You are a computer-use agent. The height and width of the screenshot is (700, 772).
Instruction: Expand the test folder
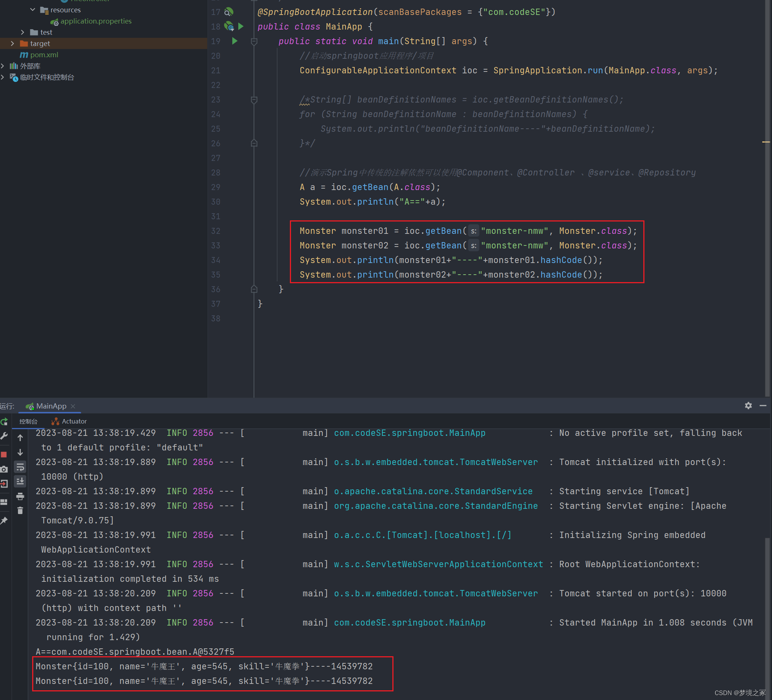click(x=22, y=32)
